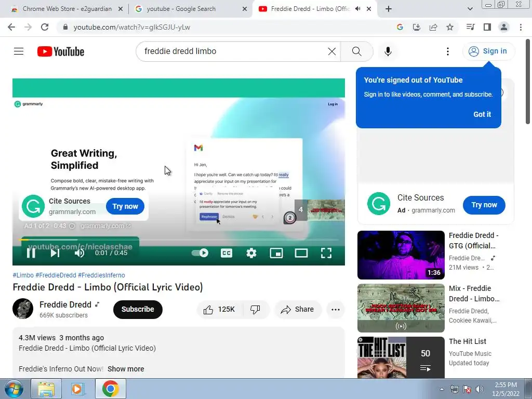Click Try now in sidebar ad
Screen dimensions: 532x399
pyautogui.click(x=484, y=205)
